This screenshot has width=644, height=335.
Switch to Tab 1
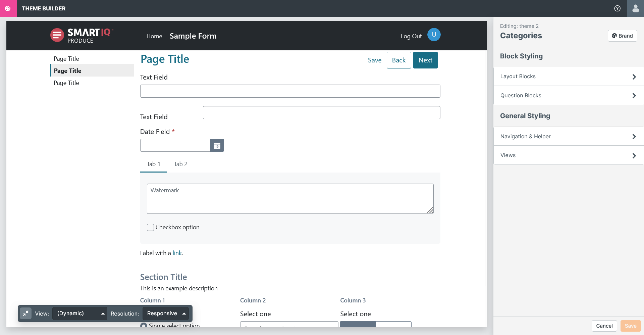[154, 164]
